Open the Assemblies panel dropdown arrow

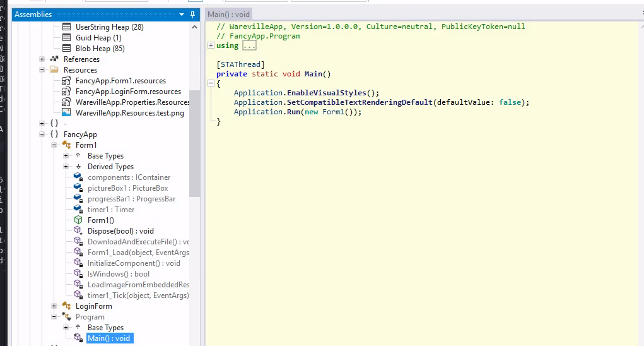[x=182, y=15]
